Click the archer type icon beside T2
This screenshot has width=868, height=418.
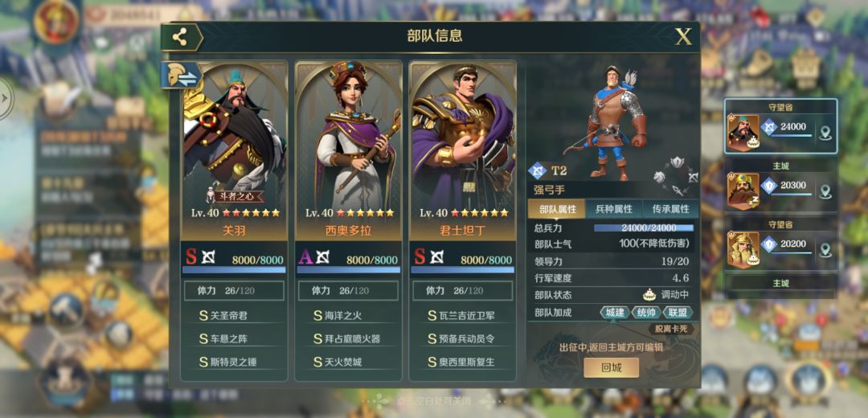pos(536,170)
